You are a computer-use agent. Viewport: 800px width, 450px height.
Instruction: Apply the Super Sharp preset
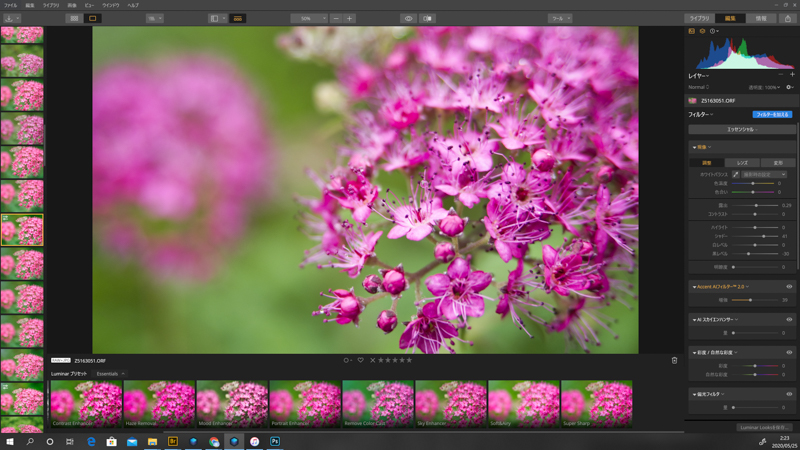[x=596, y=404]
